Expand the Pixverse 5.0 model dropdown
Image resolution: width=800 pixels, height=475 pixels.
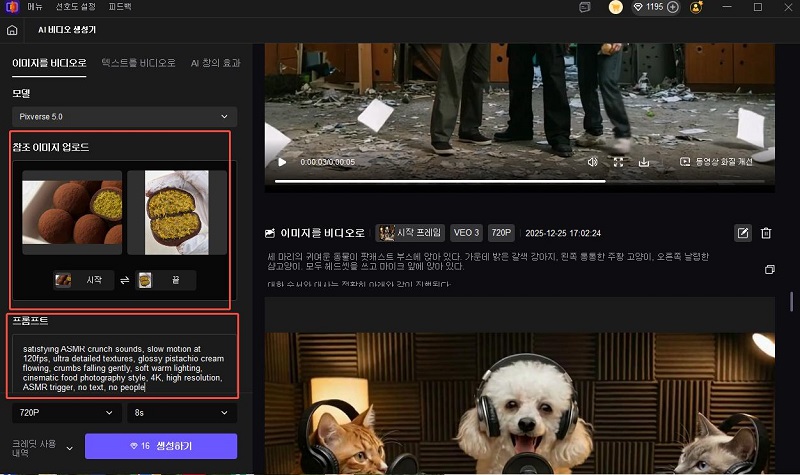[x=124, y=117]
